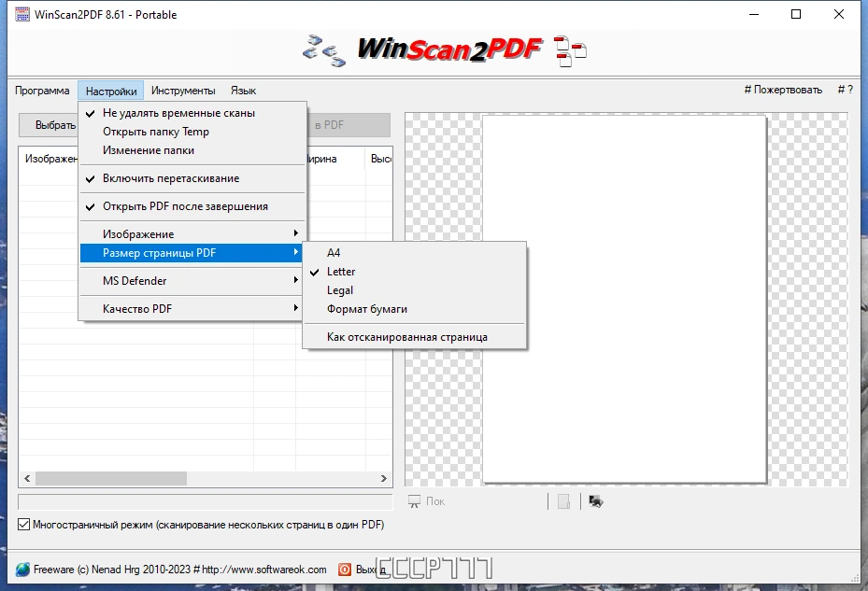Screen dimensions: 868x591
Task: Open the Программа menu
Action: pos(42,91)
